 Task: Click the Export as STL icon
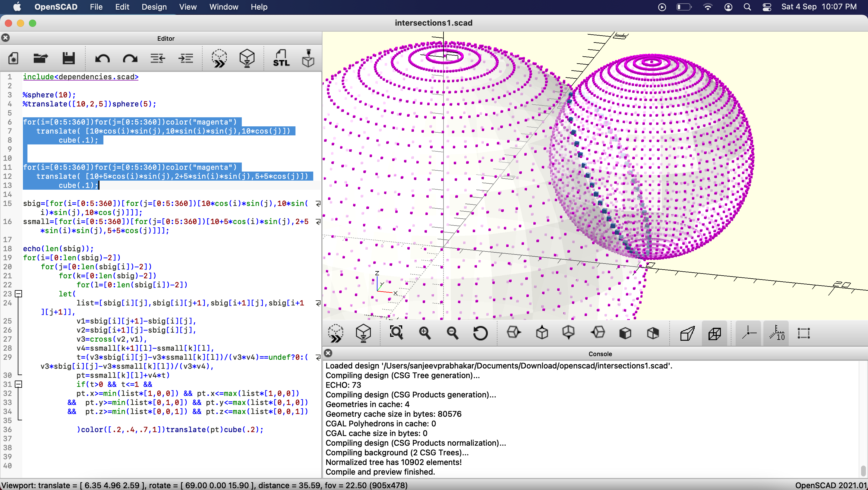point(281,58)
